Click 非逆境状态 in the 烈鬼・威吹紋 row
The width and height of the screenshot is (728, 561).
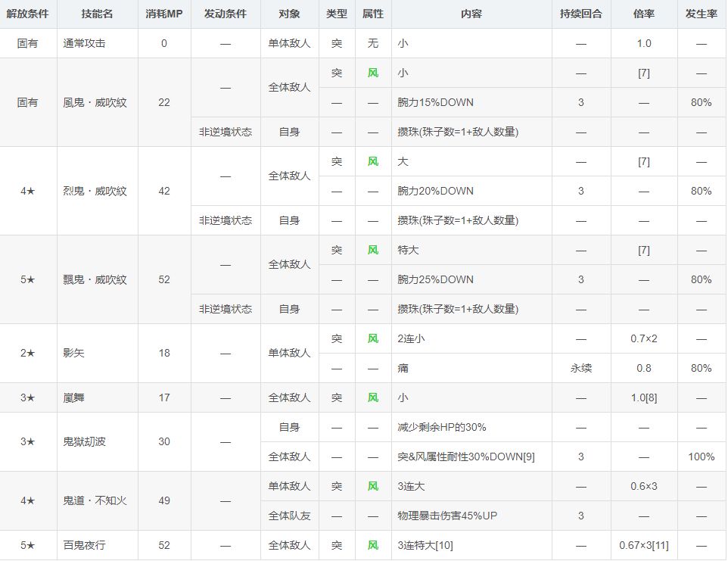[x=226, y=220]
